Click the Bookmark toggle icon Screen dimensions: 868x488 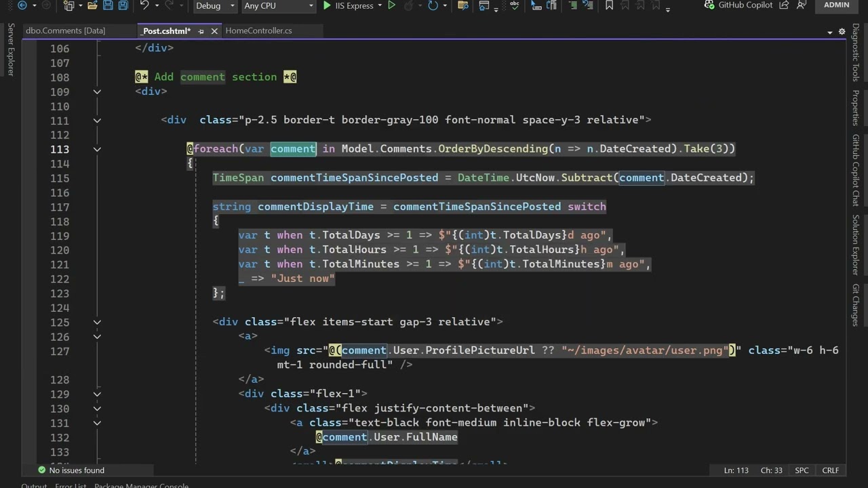click(x=609, y=5)
